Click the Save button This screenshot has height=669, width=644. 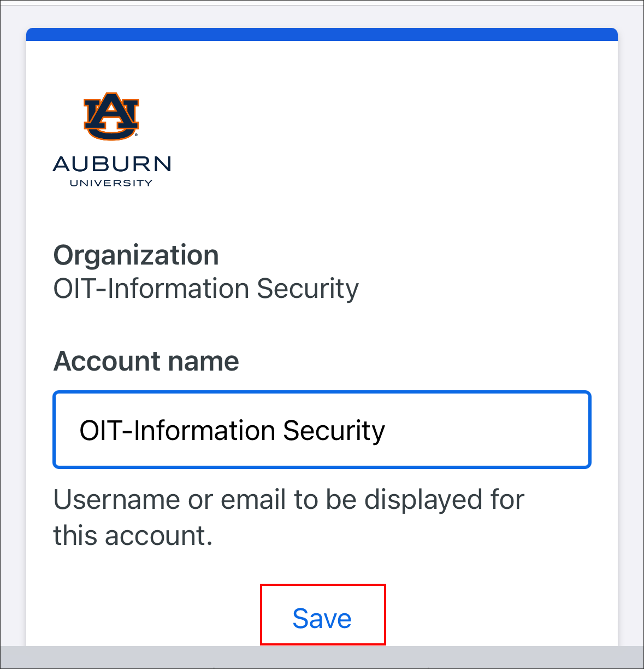[322, 618]
